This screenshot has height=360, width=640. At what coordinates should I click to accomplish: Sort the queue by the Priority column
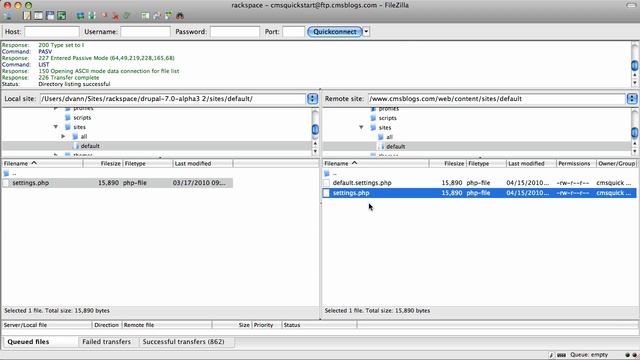(267, 325)
